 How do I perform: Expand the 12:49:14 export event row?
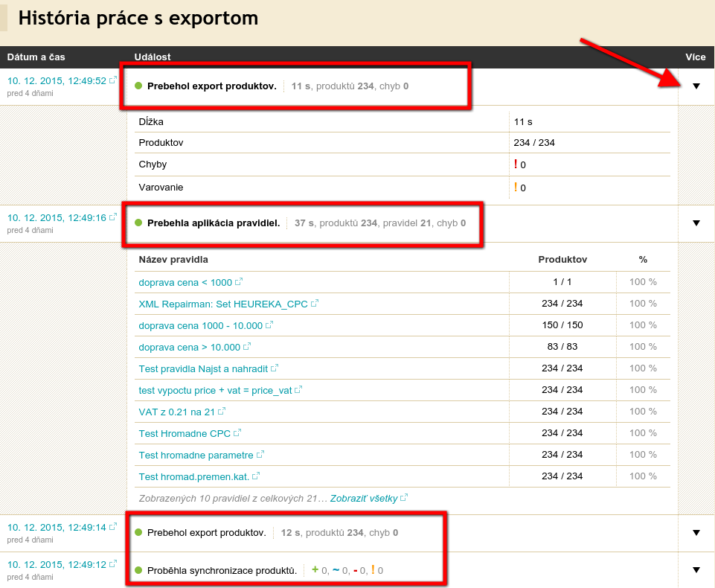696,533
